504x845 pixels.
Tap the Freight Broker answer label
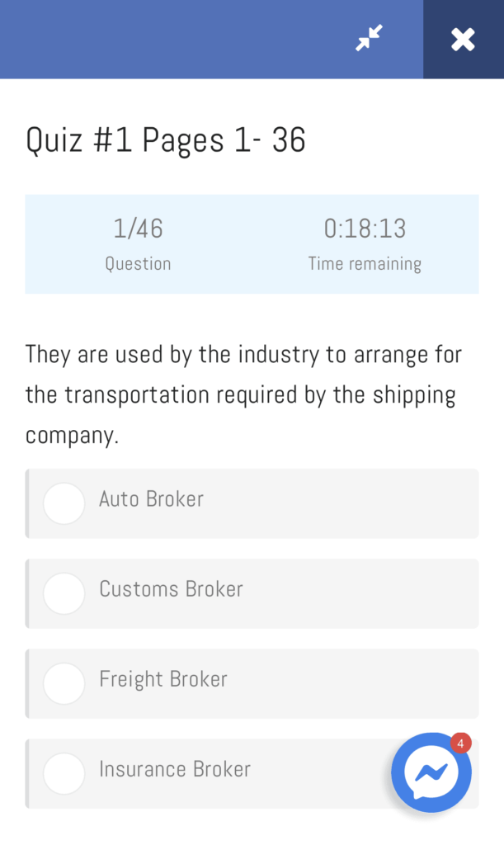coord(163,679)
